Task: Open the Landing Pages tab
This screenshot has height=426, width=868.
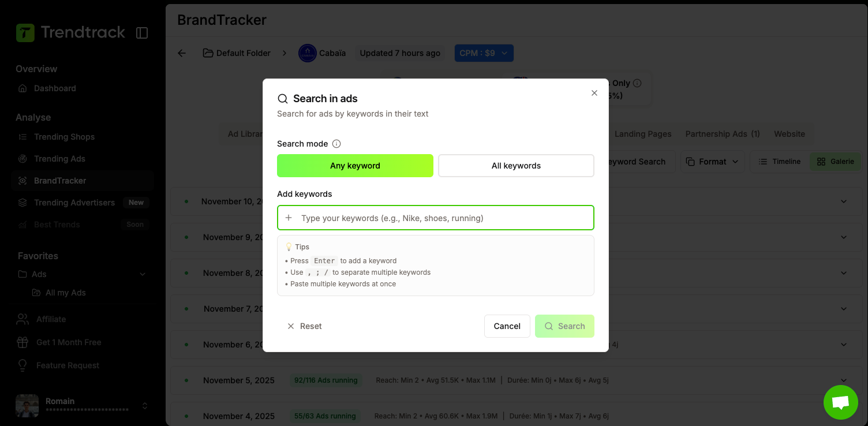Action: [x=643, y=134]
